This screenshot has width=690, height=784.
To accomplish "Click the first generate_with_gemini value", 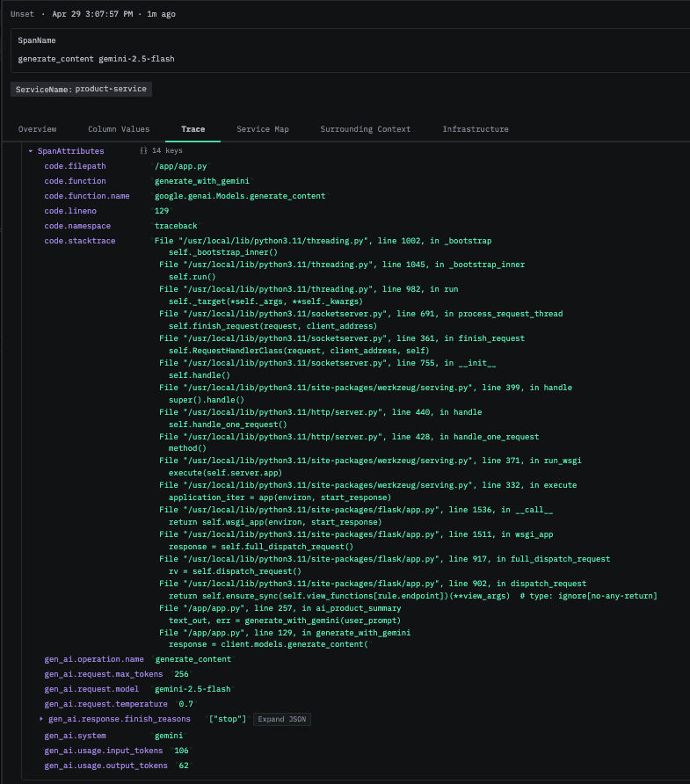I will pyautogui.click(x=202, y=181).
